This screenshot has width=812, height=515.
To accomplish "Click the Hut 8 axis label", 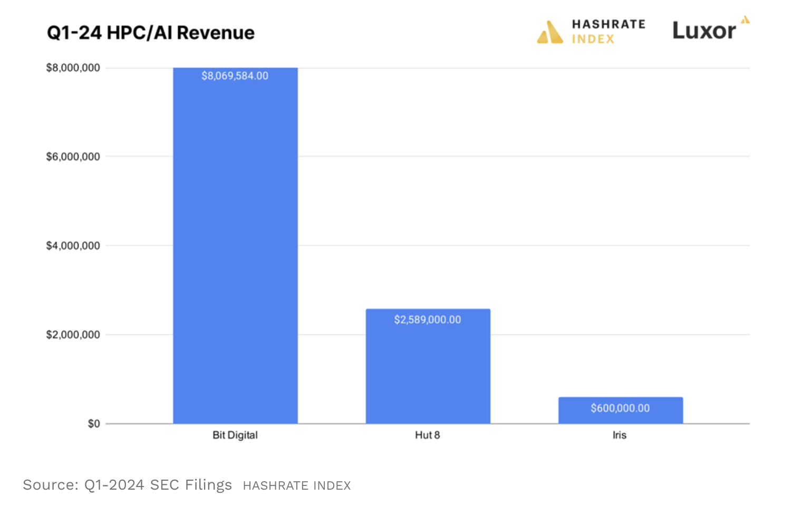I will click(428, 435).
